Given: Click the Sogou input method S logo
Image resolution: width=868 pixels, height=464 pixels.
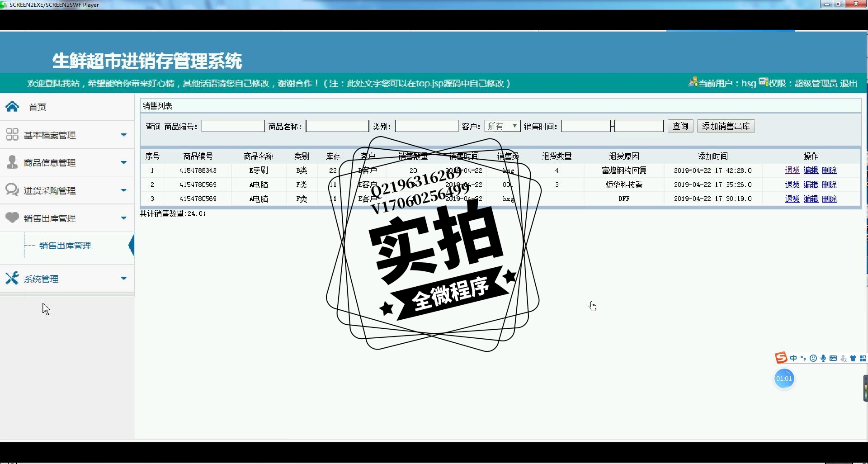Looking at the screenshot, I should pyautogui.click(x=781, y=358).
